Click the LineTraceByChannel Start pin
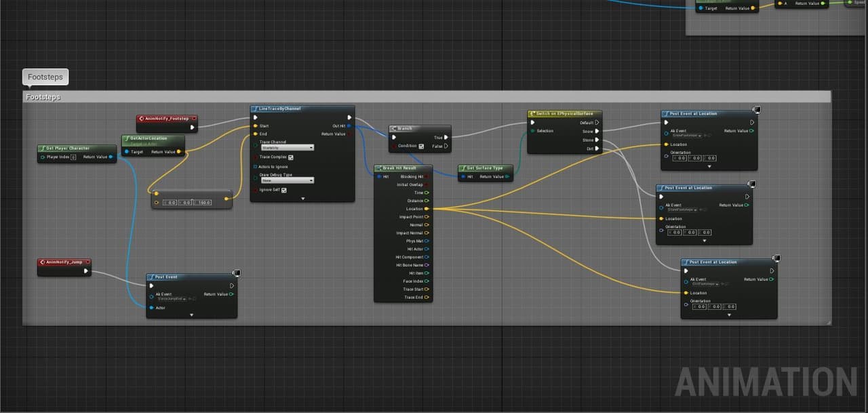 (x=255, y=125)
